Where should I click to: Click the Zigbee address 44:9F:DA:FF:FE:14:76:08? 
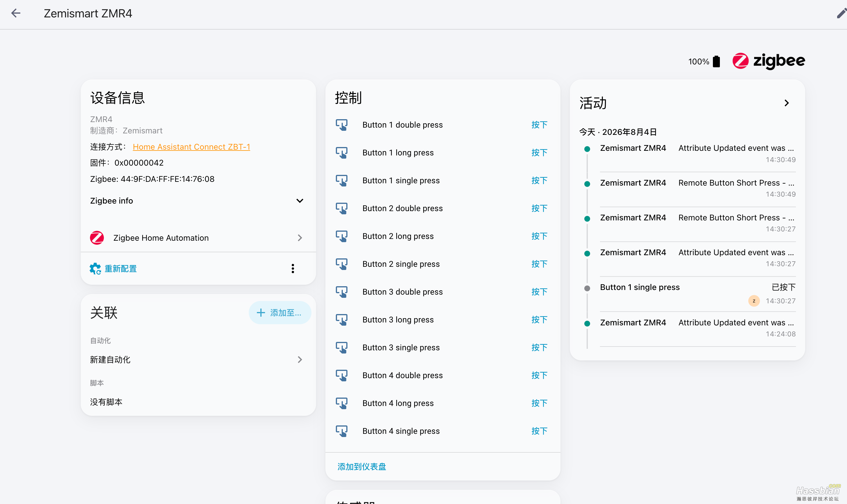pos(167,179)
